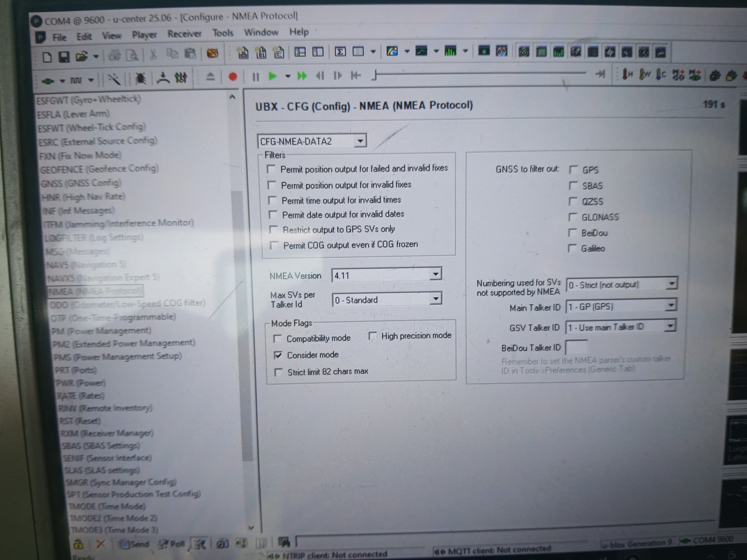Screen dimensions: 747x560
Task: Click the fast forward playback icon
Action: point(302,76)
